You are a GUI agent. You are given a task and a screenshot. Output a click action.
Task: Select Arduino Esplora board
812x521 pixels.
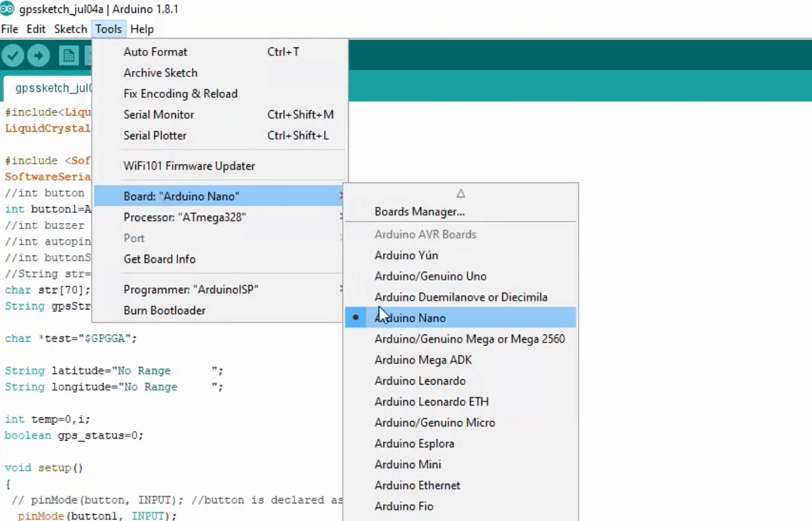(460, 443)
